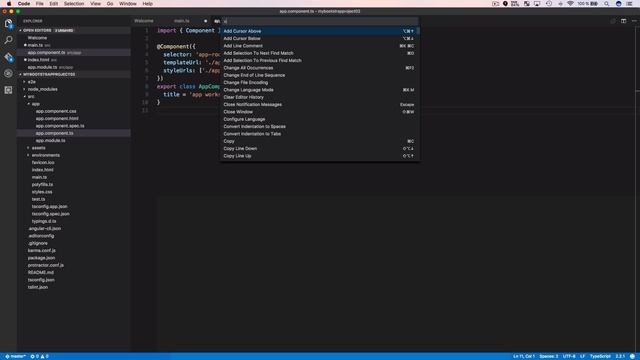640x360 pixels.
Task: Click the command palette input field
Action: point(320,21)
